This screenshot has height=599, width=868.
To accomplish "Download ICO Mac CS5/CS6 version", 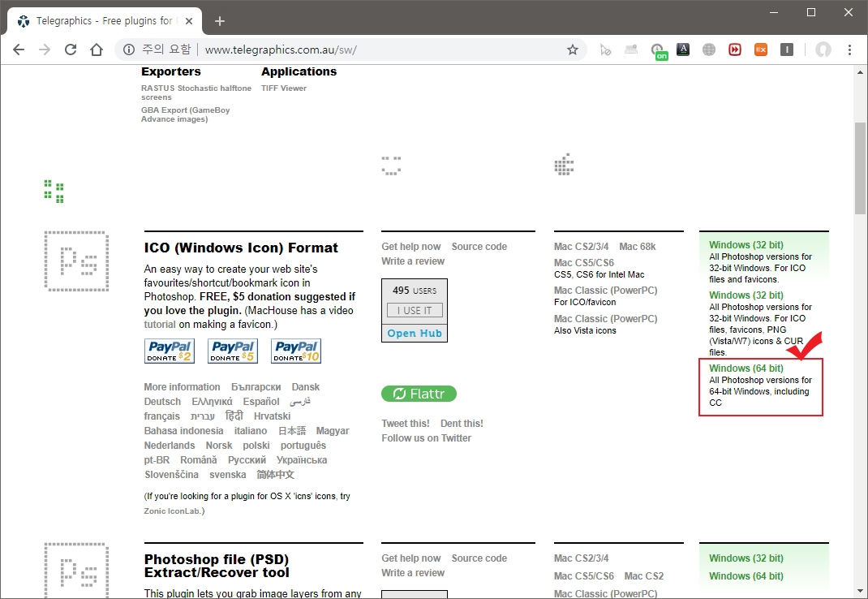I will pos(584,263).
